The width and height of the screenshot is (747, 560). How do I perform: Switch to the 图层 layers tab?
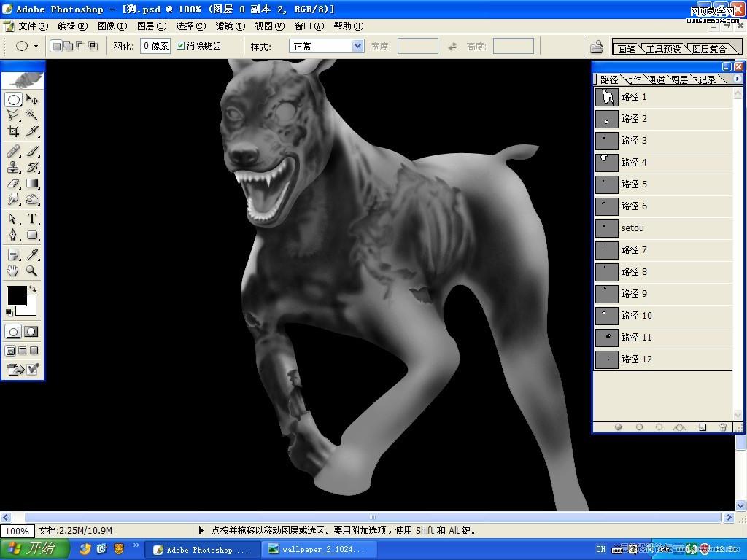point(679,79)
